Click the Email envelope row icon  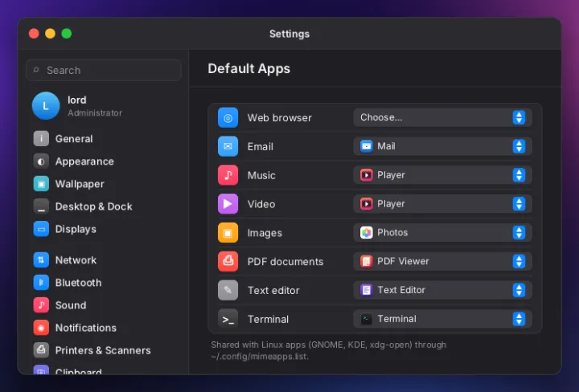click(x=228, y=146)
